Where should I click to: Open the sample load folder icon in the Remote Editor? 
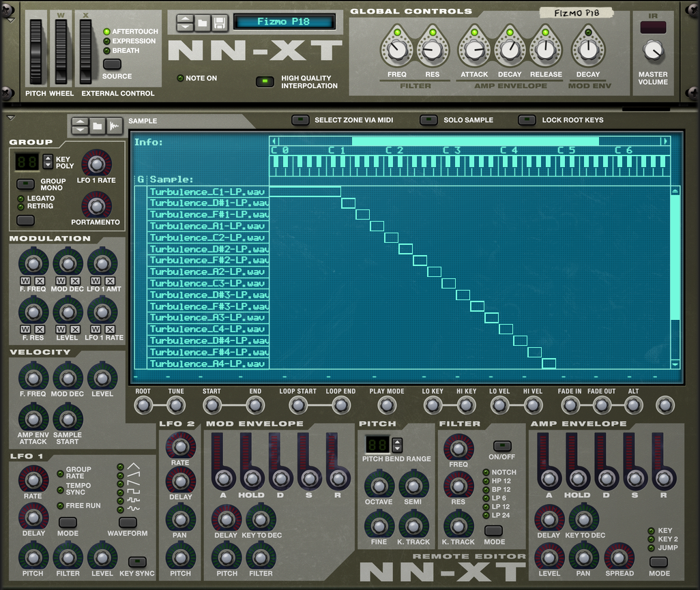96,126
